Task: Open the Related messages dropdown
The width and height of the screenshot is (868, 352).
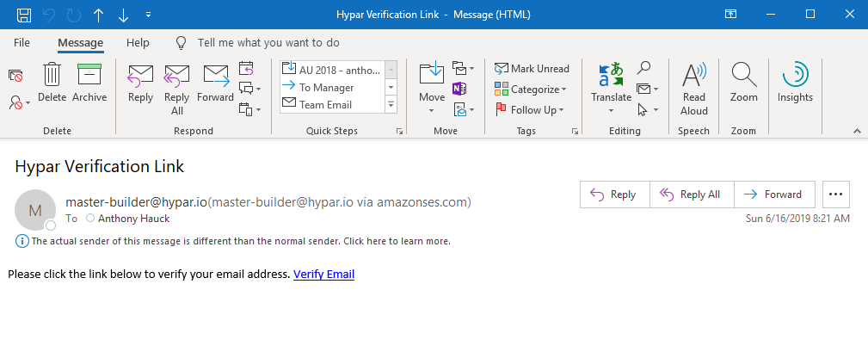Action: [647, 89]
